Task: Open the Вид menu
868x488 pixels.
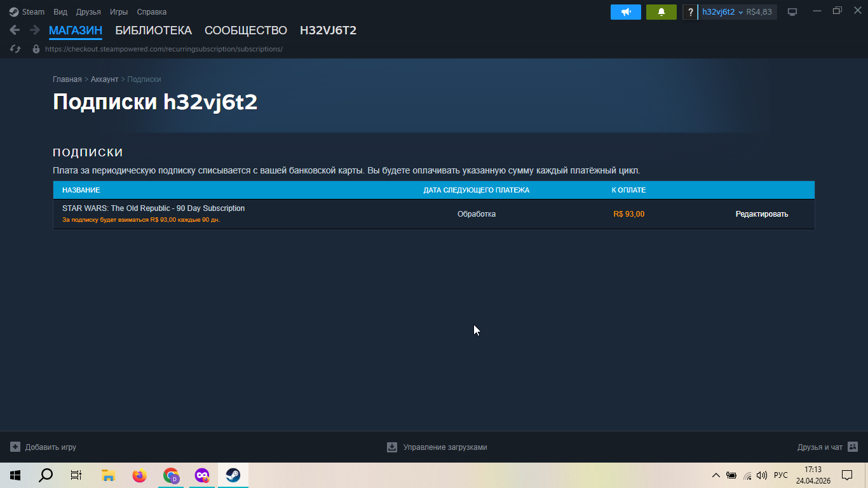Action: [x=60, y=11]
